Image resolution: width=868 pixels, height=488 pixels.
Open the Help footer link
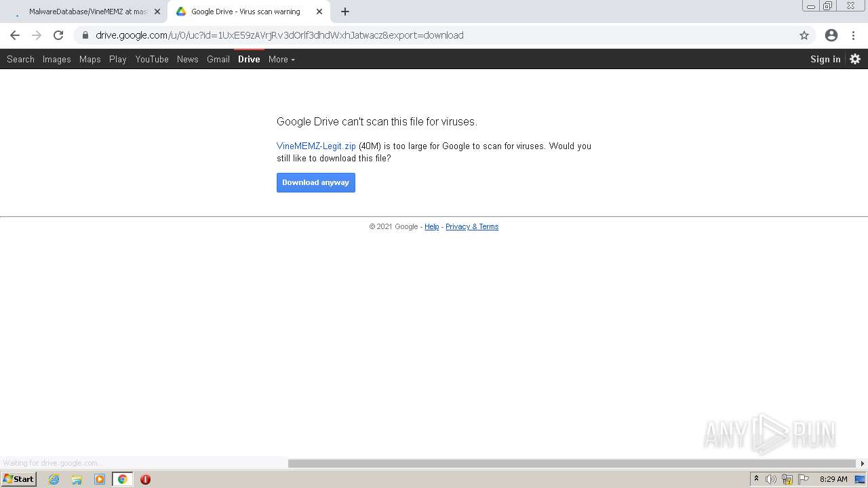432,226
